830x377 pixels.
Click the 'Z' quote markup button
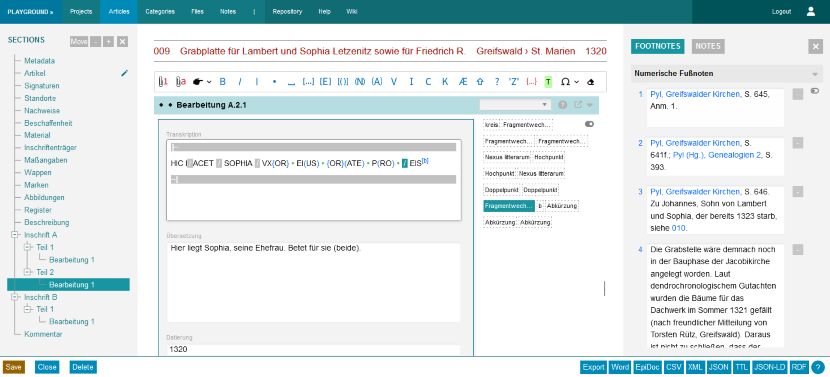pos(513,82)
